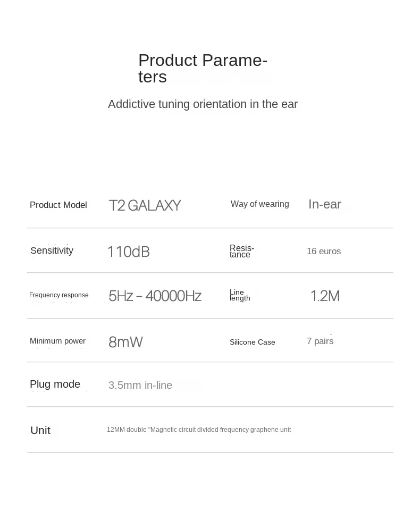The image size is (420, 518).
Task: Select the Minimum power label
Action: [57, 341]
